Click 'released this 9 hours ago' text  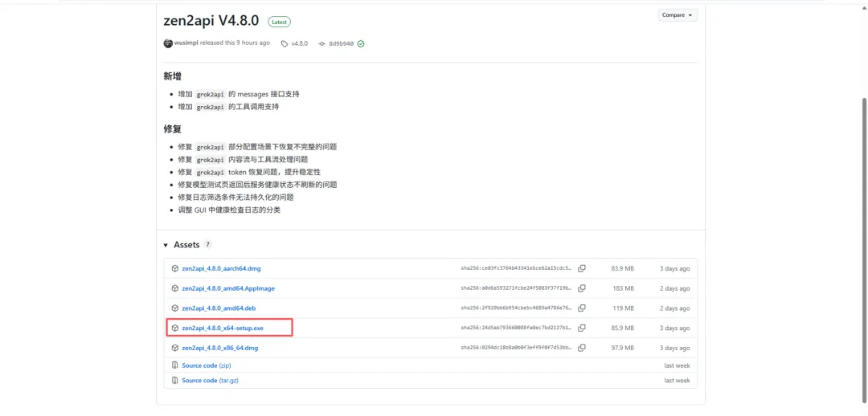[x=235, y=43]
